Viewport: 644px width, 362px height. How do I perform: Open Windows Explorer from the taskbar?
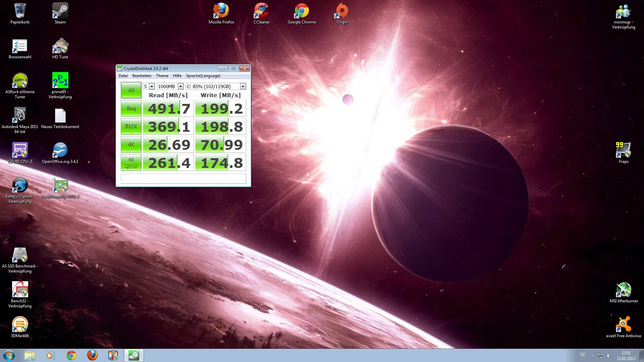pos(30,355)
